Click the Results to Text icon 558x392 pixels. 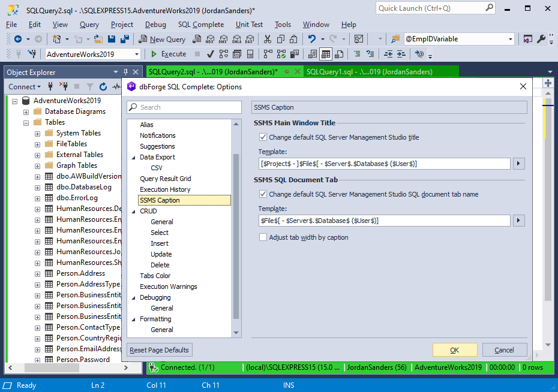[x=313, y=54]
